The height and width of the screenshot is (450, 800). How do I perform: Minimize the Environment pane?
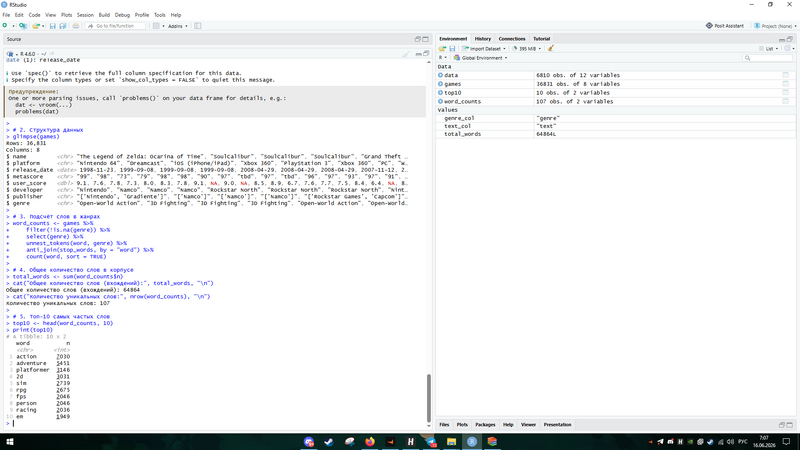click(782, 39)
